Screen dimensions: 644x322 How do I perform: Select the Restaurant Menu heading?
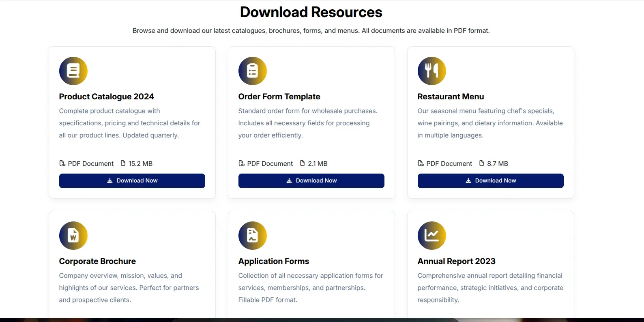tap(451, 97)
